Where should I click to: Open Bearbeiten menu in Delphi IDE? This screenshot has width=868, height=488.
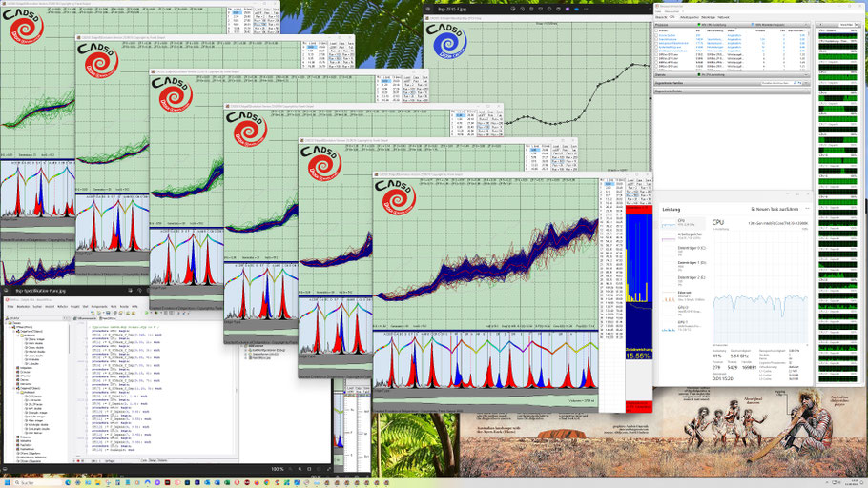[x=23, y=307]
